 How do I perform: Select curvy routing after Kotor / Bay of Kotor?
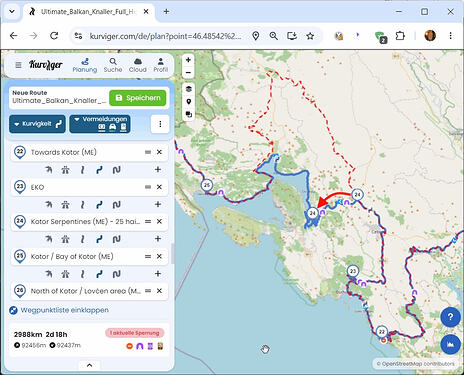click(x=99, y=274)
